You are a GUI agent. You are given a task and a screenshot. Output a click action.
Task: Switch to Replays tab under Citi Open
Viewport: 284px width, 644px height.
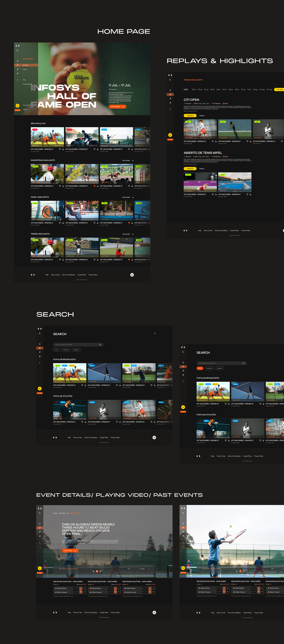(202, 116)
